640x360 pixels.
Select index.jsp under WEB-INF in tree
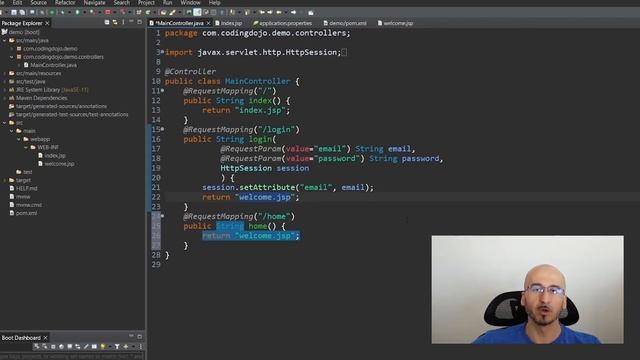coord(55,156)
